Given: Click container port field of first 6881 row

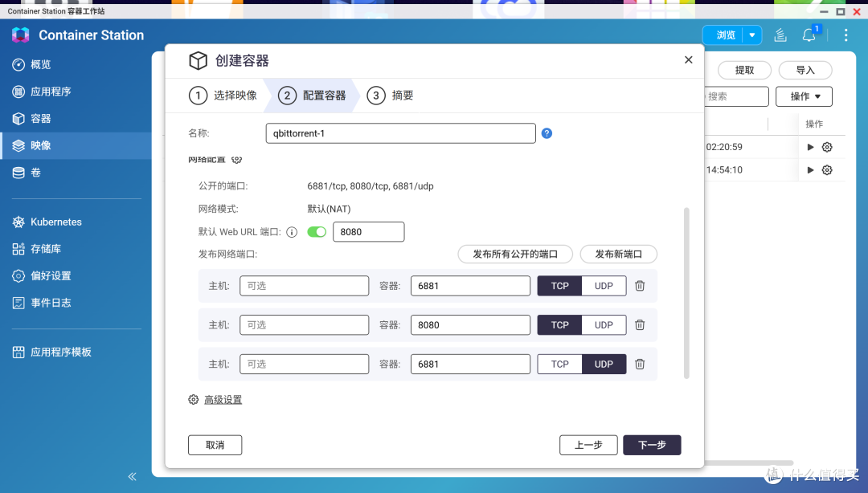Looking at the screenshot, I should pyautogui.click(x=470, y=286).
